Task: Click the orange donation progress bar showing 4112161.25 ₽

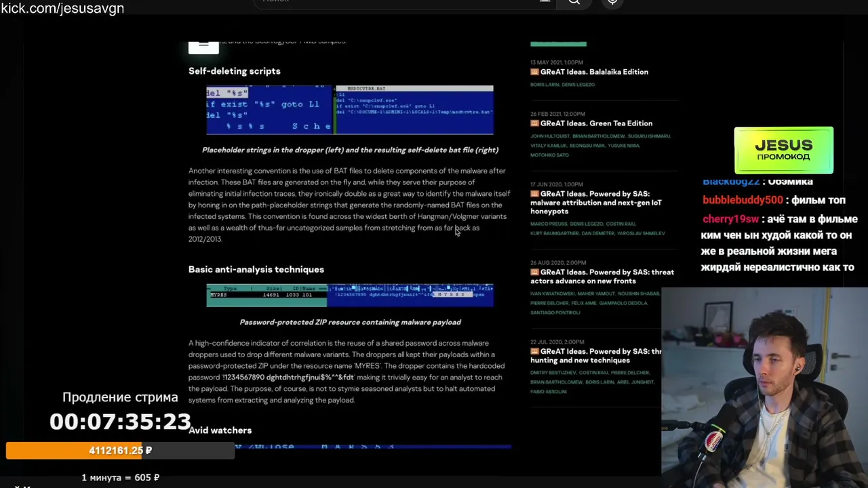Action: tap(120, 451)
